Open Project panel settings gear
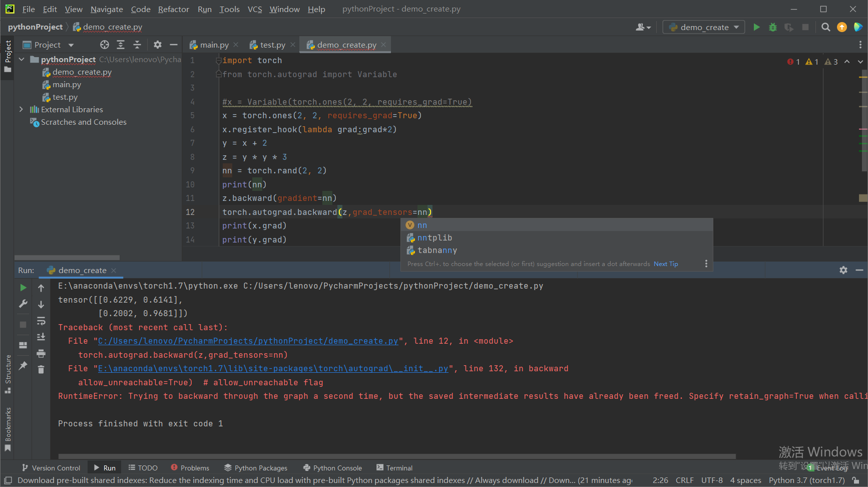The height and width of the screenshot is (487, 868). tap(158, 45)
